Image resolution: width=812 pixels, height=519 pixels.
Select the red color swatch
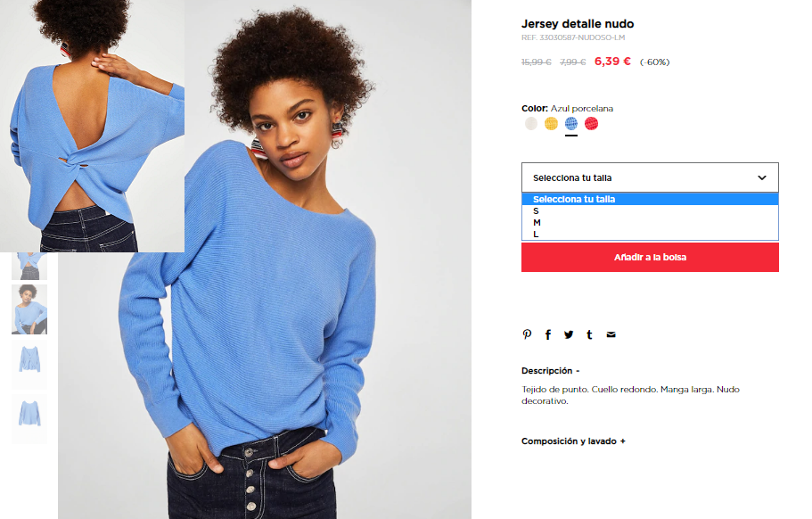[591, 123]
